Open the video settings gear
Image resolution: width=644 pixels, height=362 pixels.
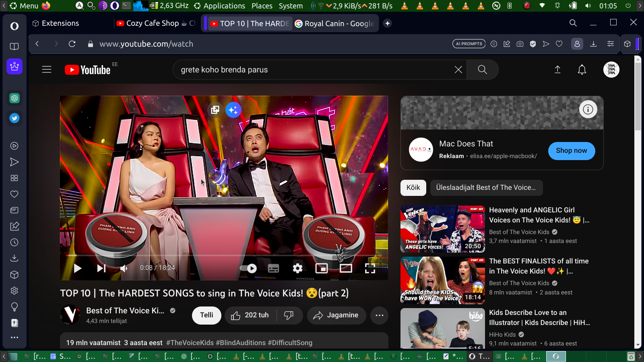297,268
